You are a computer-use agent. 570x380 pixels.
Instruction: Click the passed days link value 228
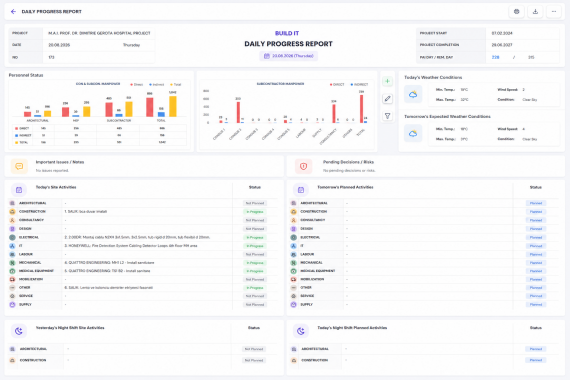point(495,57)
